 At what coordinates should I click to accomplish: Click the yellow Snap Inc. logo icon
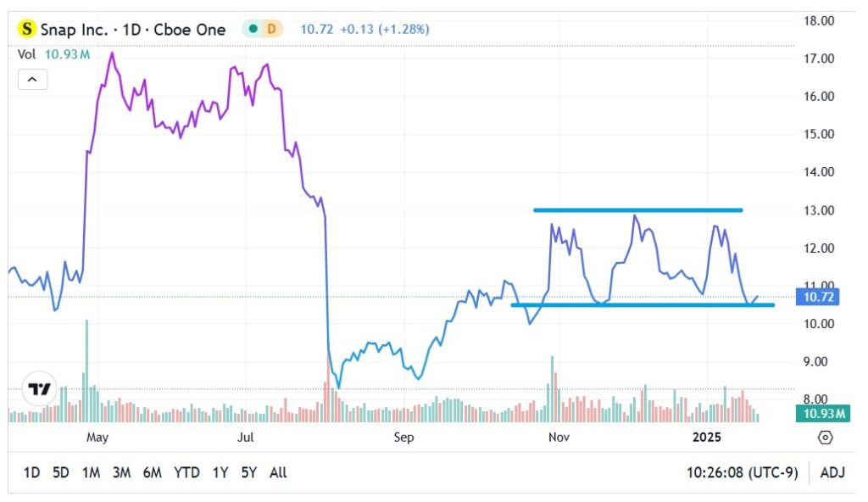coord(27,29)
